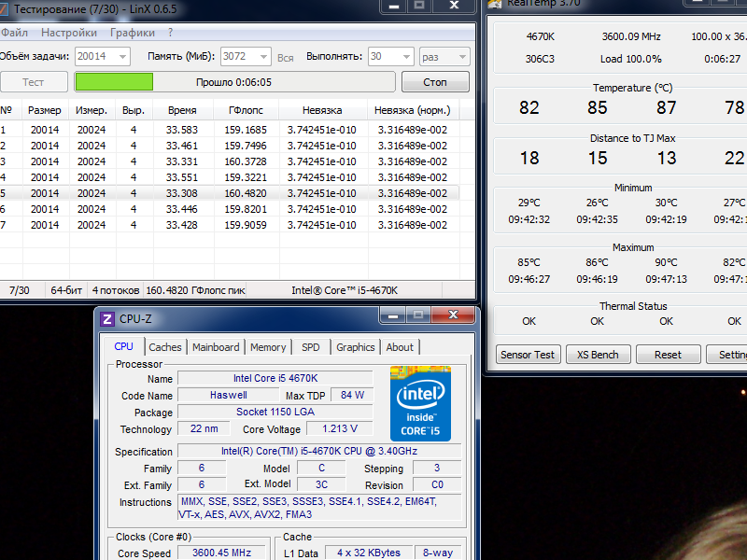Viewport: 747px width, 560px height.
Task: Switch to the SPD tab in CPU-Z
Action: coord(311,347)
